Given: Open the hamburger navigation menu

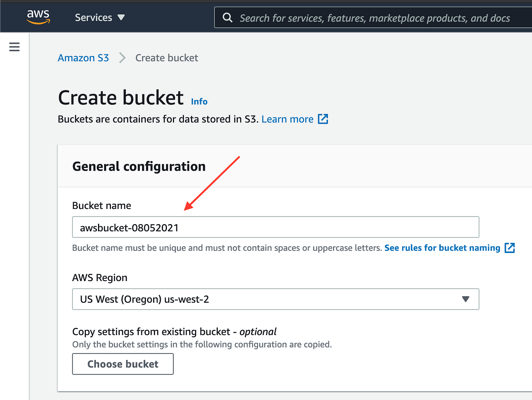Looking at the screenshot, I should point(14,47).
